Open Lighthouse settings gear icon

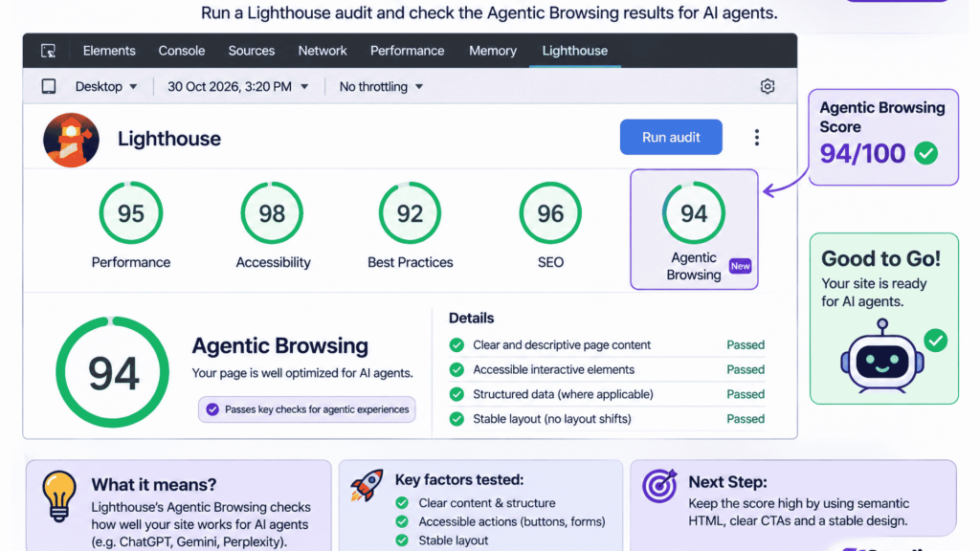pos(768,86)
